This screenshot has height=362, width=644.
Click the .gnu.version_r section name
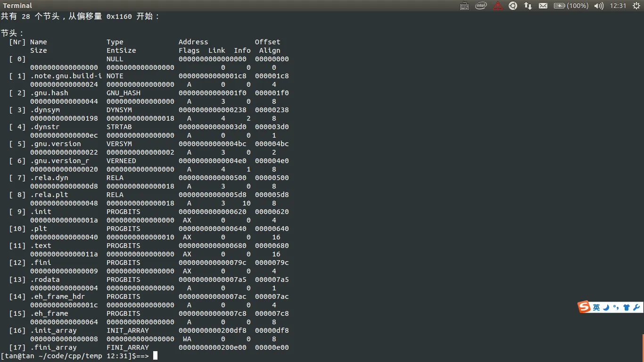[x=60, y=161]
